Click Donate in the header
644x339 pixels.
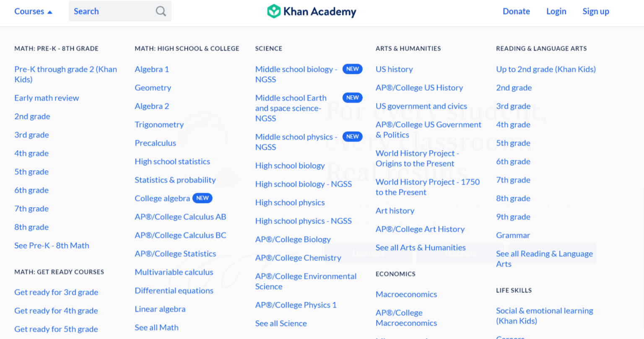click(x=516, y=11)
